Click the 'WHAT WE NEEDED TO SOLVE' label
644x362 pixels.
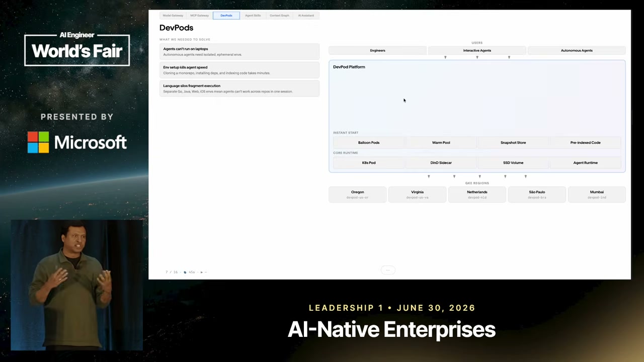(185, 39)
